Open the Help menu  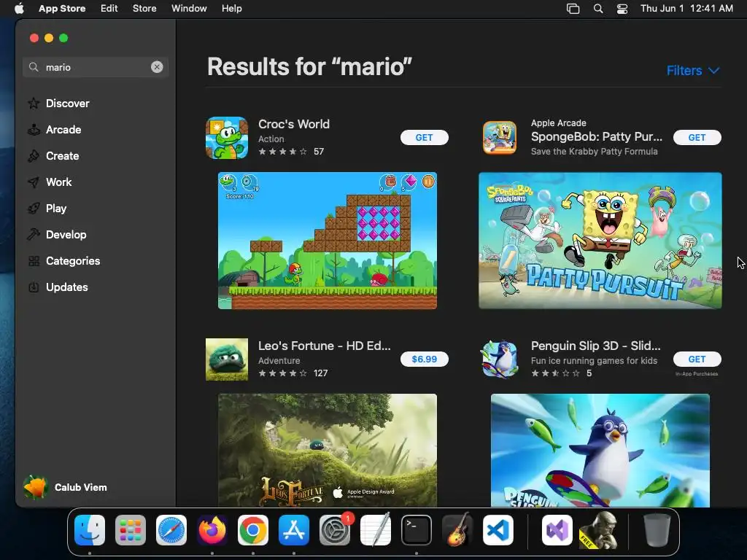(231, 9)
